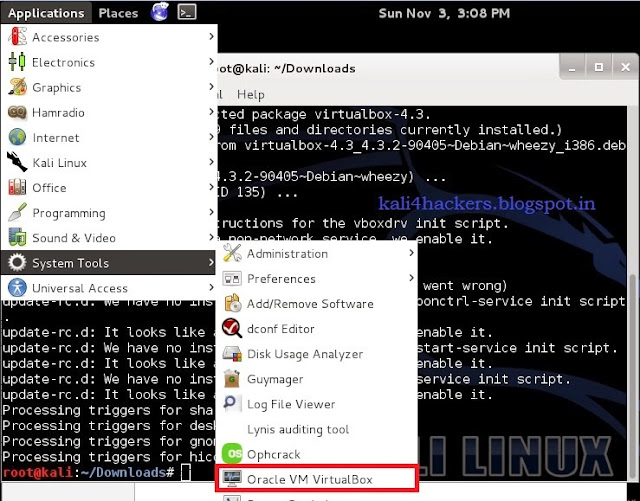Click the Guymager icon
The width and height of the screenshot is (640, 501).
click(x=232, y=379)
